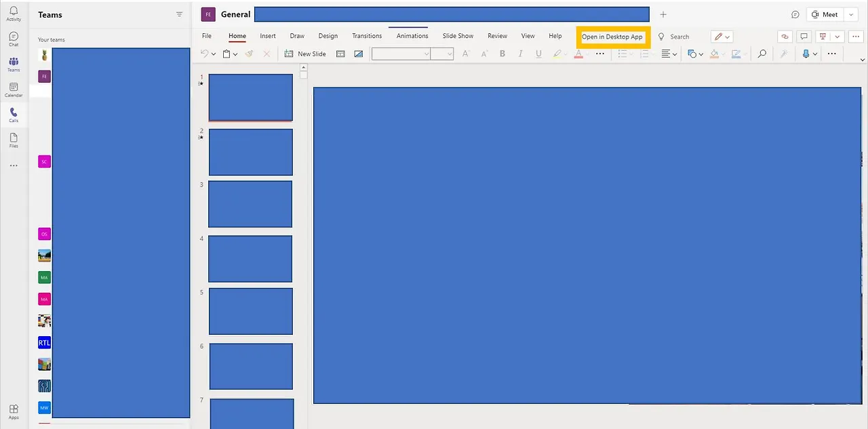Expand the Paste options arrow
The image size is (868, 429).
coord(235,54)
